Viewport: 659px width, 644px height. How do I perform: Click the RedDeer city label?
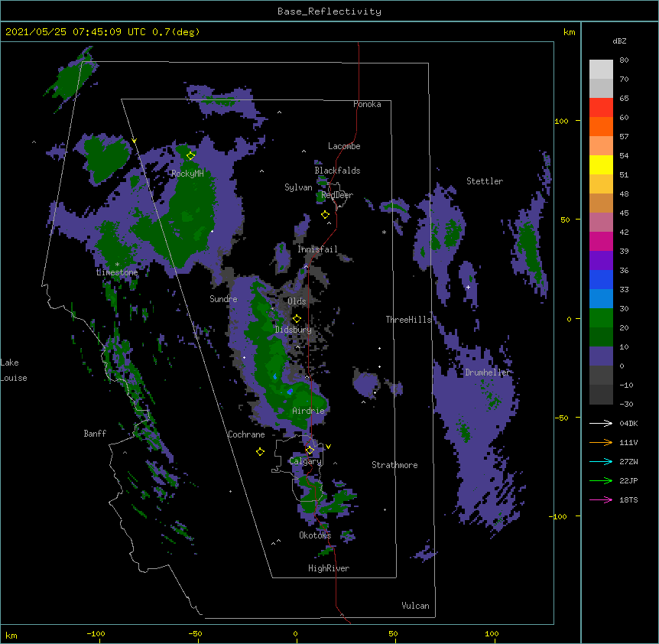[x=337, y=195]
